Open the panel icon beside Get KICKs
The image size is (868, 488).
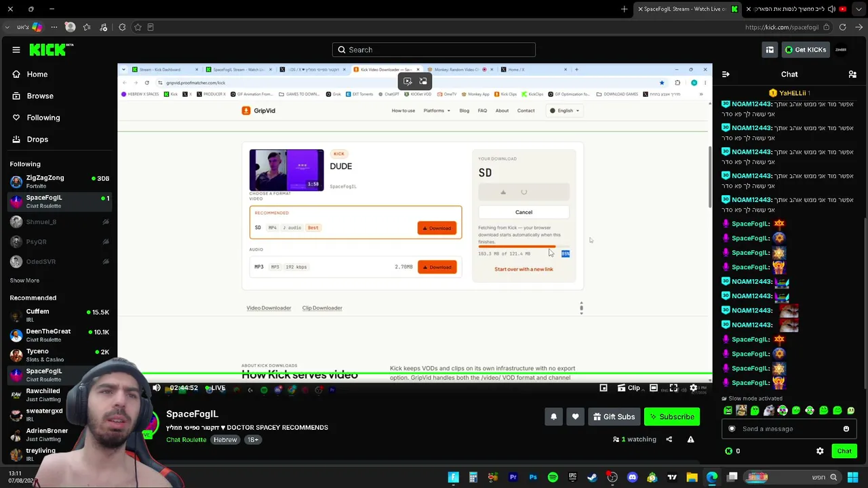[x=770, y=49]
